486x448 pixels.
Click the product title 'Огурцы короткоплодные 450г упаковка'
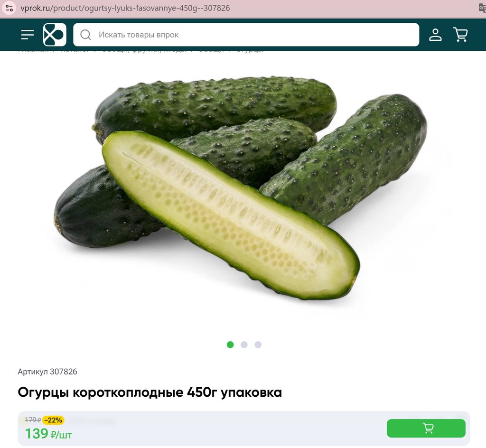pyautogui.click(x=150, y=392)
